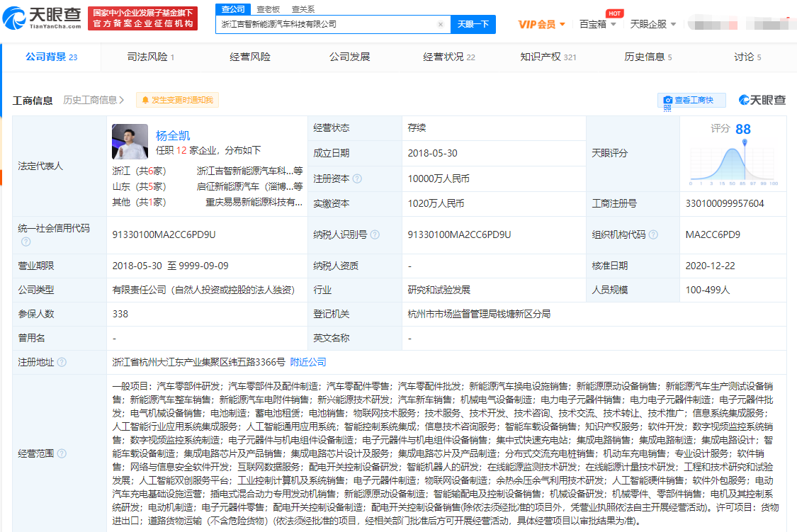
Task: Click the 人员规模 value 100-499人
Action: tap(708, 290)
